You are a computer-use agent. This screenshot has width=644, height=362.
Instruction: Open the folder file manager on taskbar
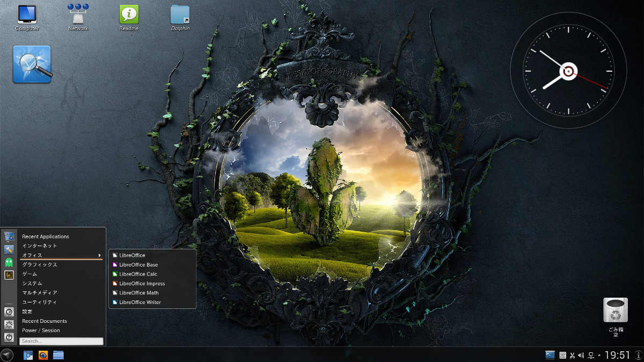tap(58, 354)
